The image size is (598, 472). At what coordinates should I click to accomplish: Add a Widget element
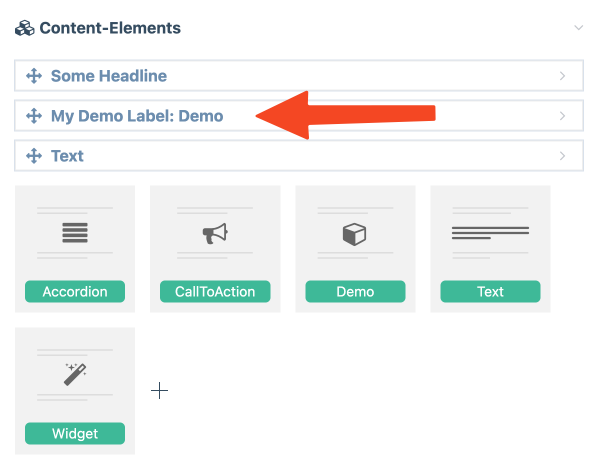(75, 433)
